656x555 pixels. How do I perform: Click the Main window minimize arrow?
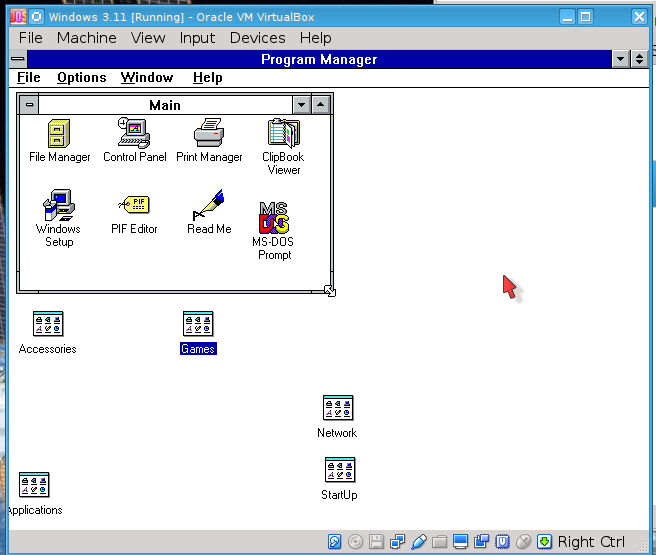click(x=301, y=105)
